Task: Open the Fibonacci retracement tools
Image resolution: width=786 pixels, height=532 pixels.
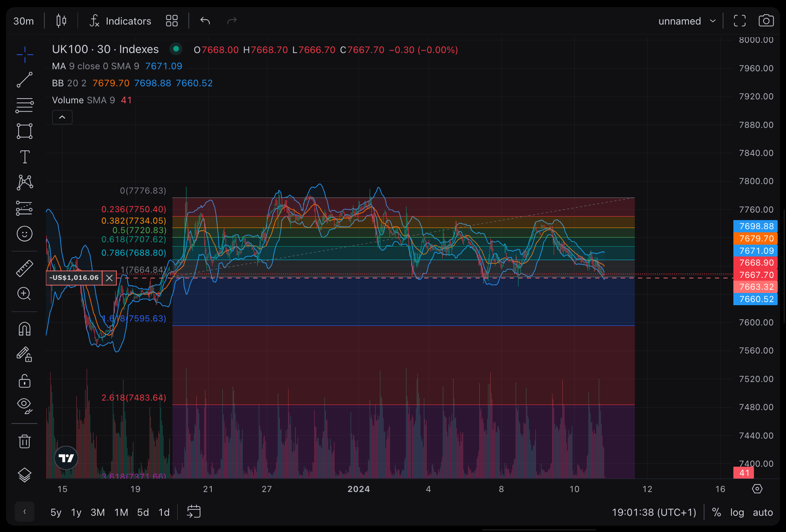Action: pyautogui.click(x=25, y=106)
